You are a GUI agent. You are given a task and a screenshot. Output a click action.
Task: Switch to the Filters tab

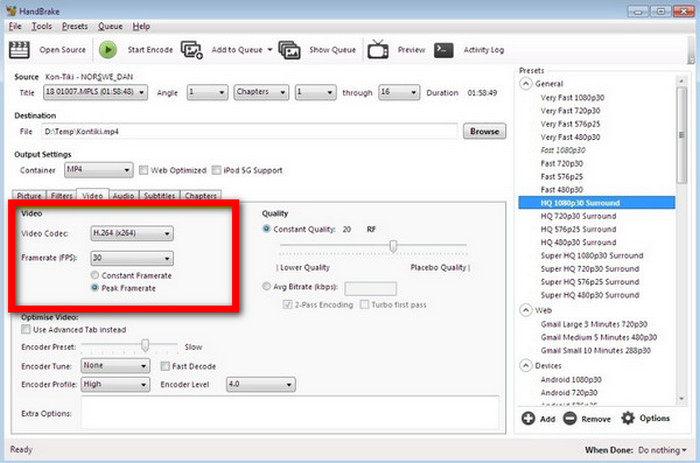click(x=62, y=196)
